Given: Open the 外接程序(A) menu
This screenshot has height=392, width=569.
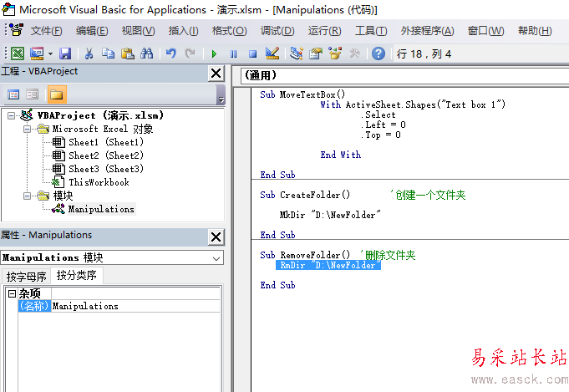Looking at the screenshot, I should [x=428, y=31].
